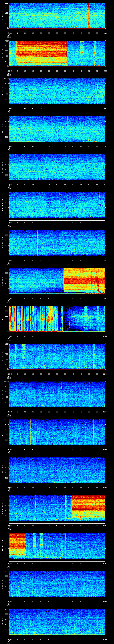Click the Frequency (Hz) axis label of the 12:01:00 panel
Image resolution: width=114 pixels, height=644 pixels.
pyautogui.click(x=3, y=16)
